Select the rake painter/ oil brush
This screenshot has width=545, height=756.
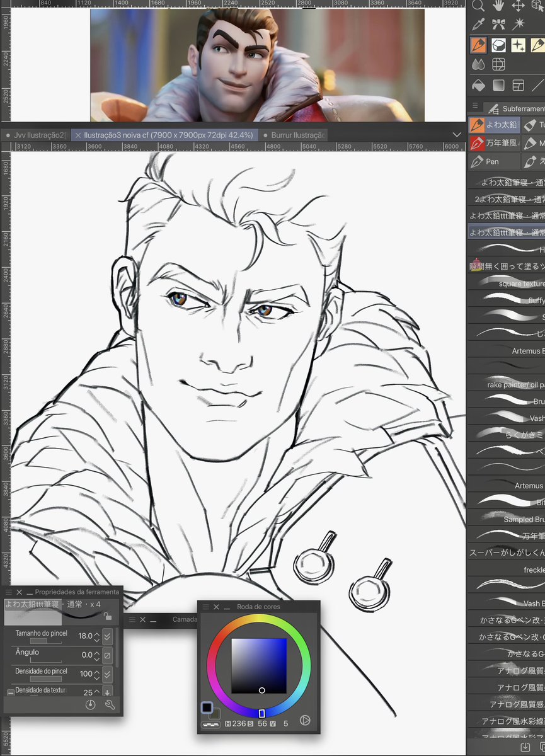point(506,384)
